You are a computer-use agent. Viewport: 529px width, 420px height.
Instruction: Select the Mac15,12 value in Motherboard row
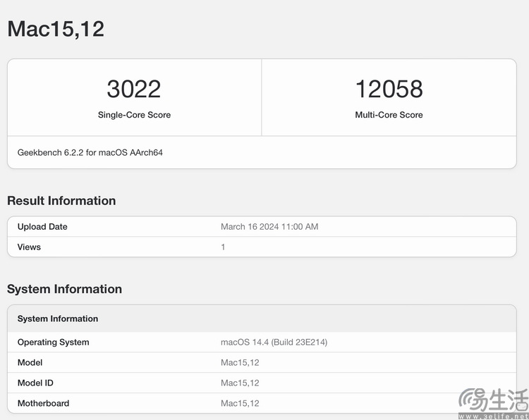pyautogui.click(x=240, y=403)
